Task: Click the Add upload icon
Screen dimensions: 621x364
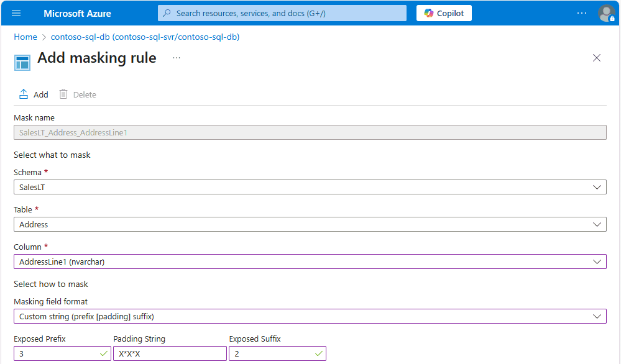Action: pos(24,94)
